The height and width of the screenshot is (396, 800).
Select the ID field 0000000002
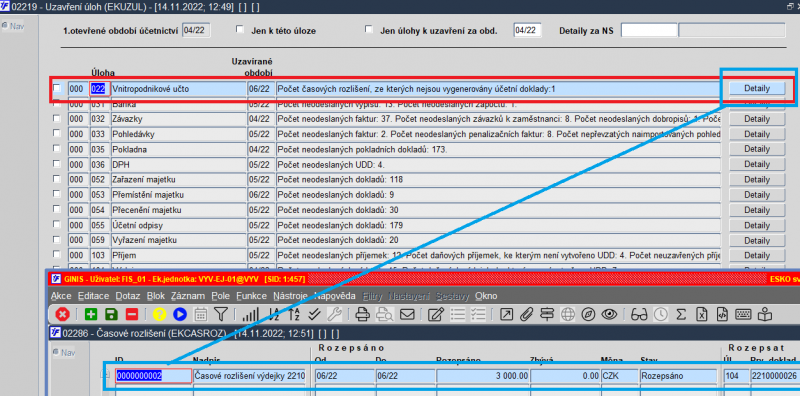coord(154,376)
